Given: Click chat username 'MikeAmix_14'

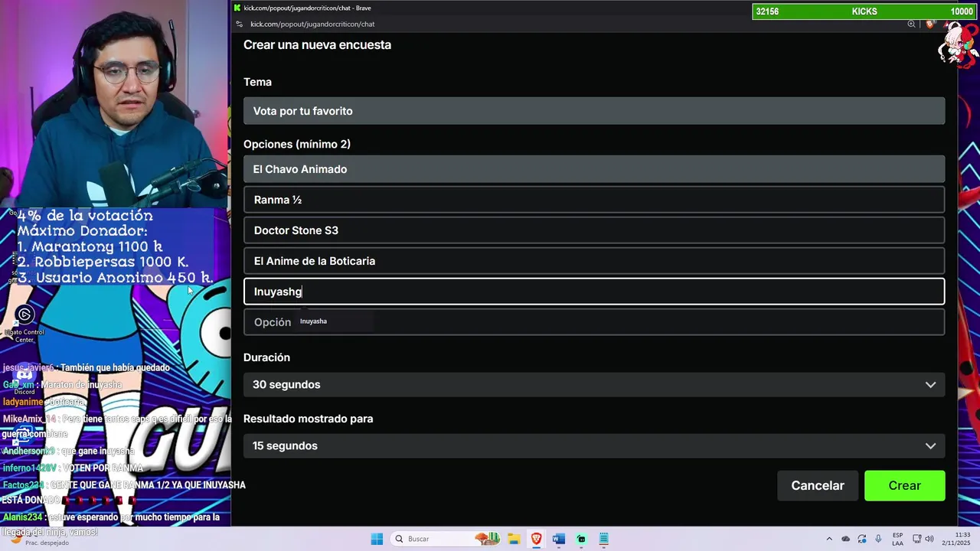Looking at the screenshot, I should [x=30, y=419].
